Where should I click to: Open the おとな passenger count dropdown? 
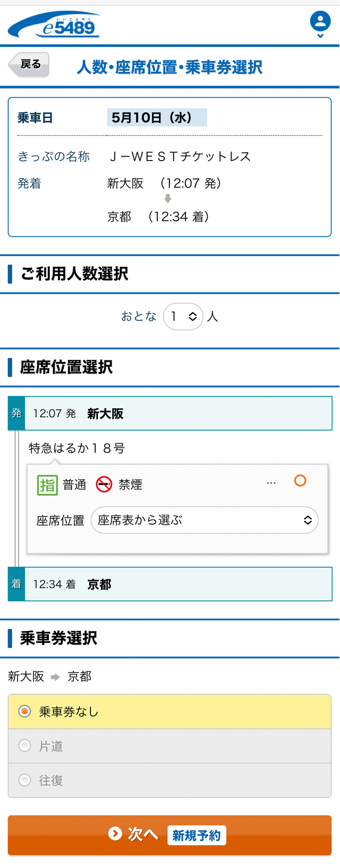click(183, 316)
